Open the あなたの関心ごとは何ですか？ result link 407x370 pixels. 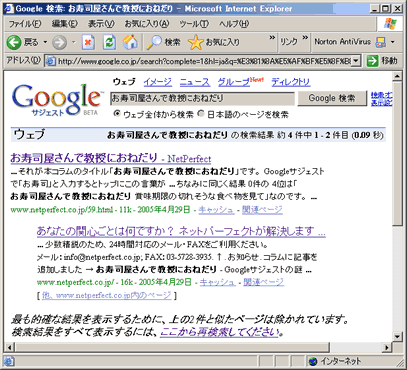pos(181,231)
